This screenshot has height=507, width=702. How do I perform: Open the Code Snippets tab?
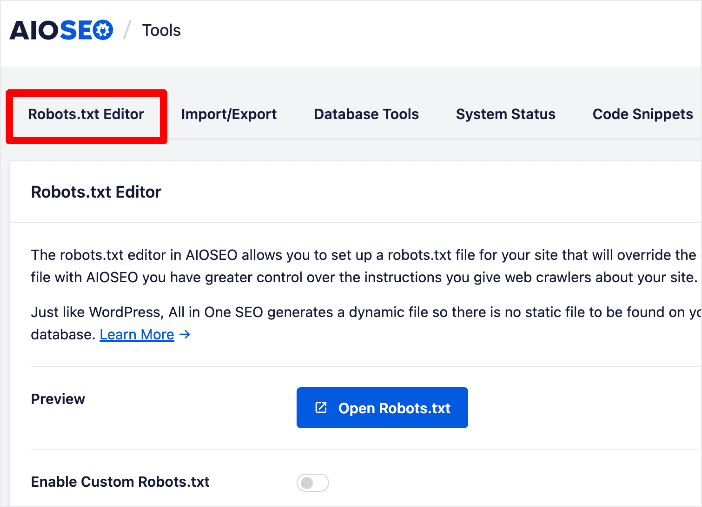pyautogui.click(x=642, y=114)
